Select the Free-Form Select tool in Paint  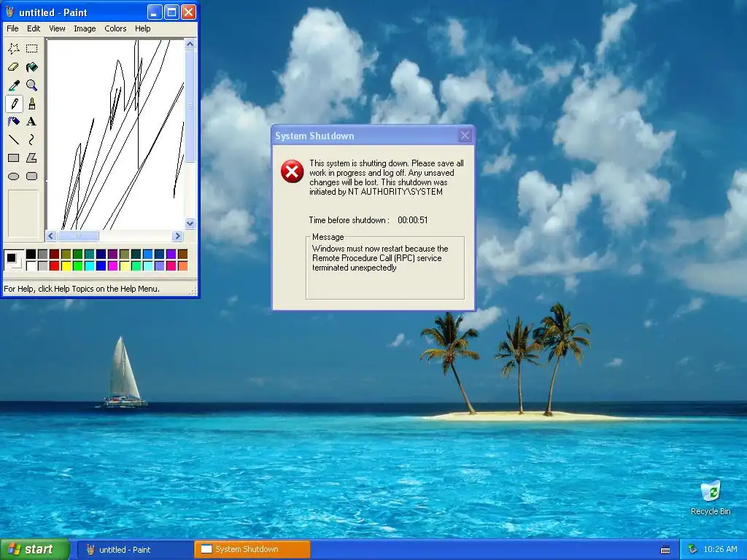14,49
